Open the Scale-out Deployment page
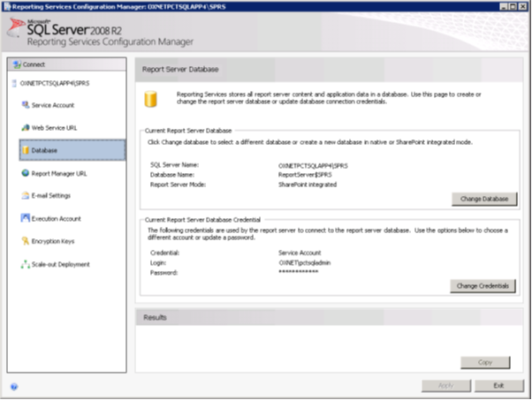Image resolution: width=532 pixels, height=400 pixels. click(61, 264)
